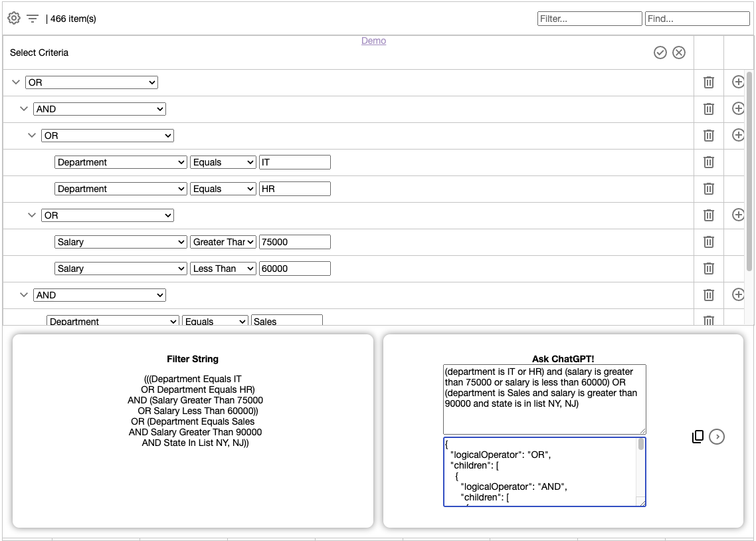Open OR operator dropdown above Salary rows
Image resolution: width=756 pixels, height=541 pixels.
[x=108, y=215]
